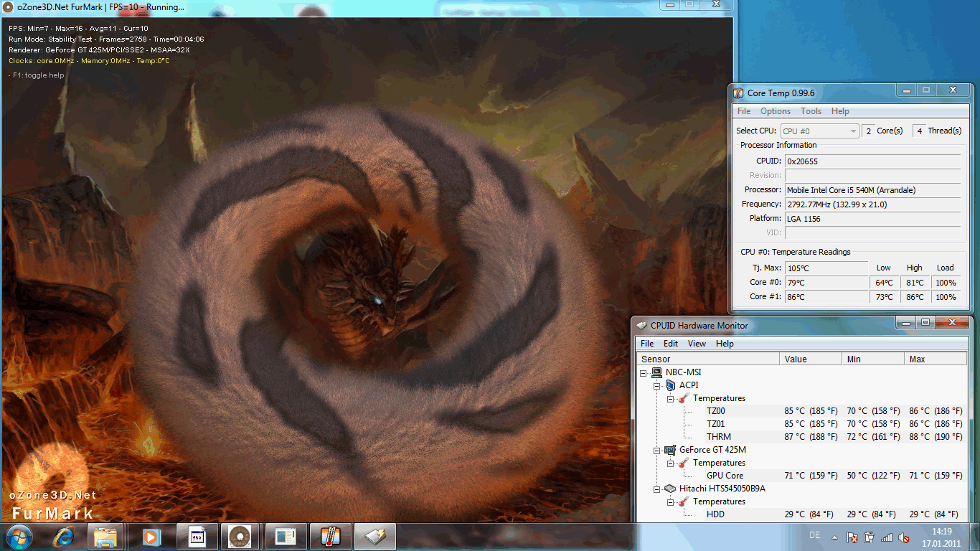This screenshot has width=980, height=551.
Task: Collapse Temperatures node under Hitachi drive
Action: (x=671, y=502)
